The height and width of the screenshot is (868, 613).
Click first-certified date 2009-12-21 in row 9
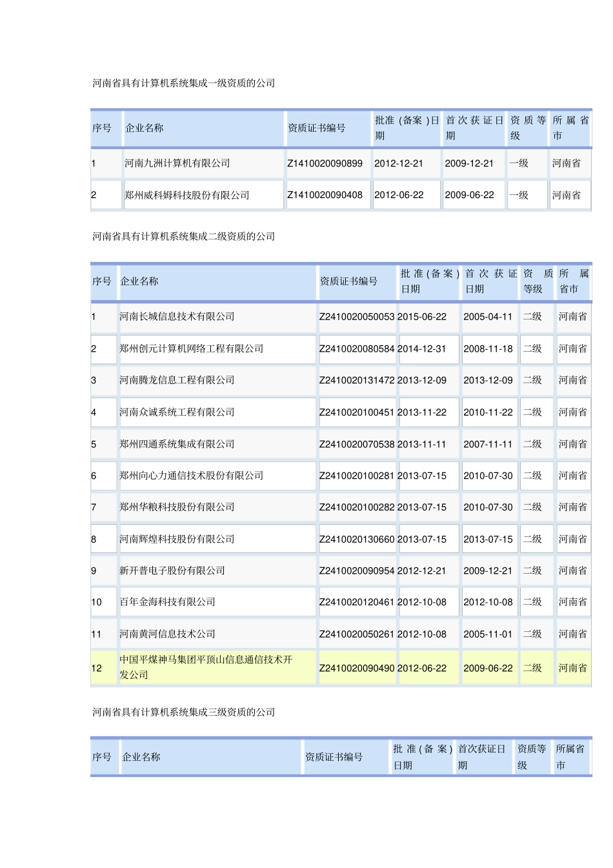[488, 570]
